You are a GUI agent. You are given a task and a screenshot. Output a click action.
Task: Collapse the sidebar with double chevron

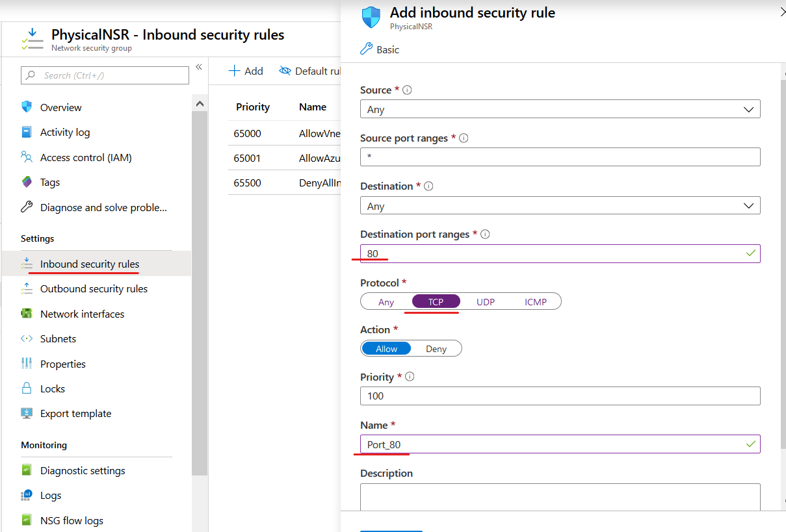pos(199,67)
